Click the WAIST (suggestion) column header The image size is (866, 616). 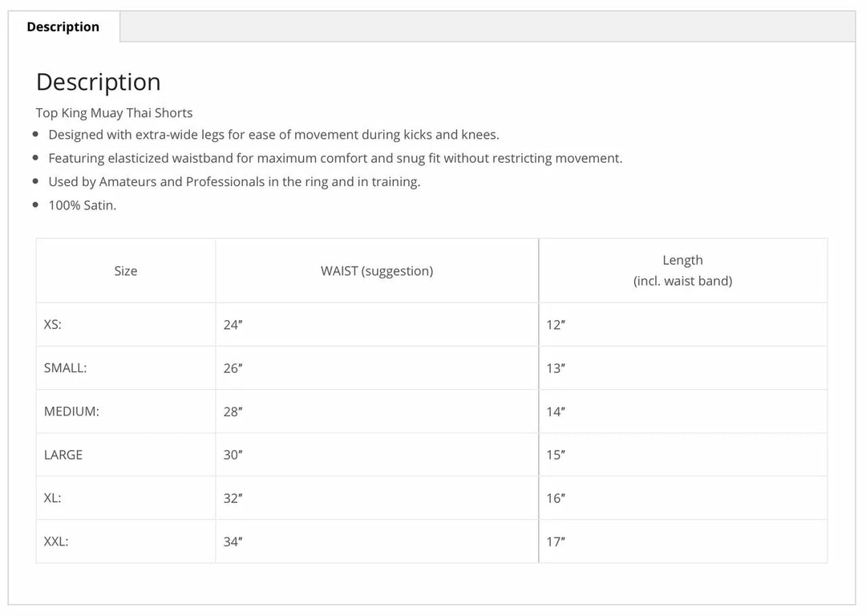(x=377, y=271)
